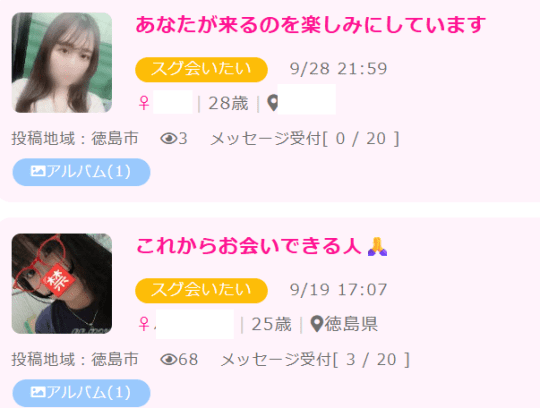Click eye view-count icon showing 68

tap(169, 360)
